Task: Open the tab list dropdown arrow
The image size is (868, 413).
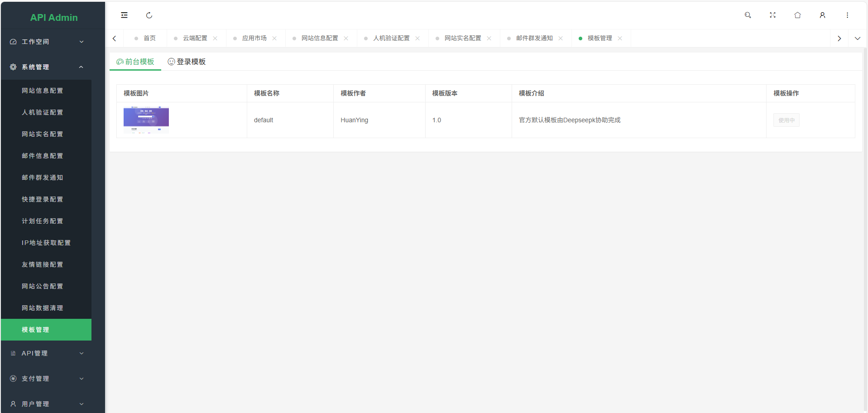Action: click(x=857, y=38)
